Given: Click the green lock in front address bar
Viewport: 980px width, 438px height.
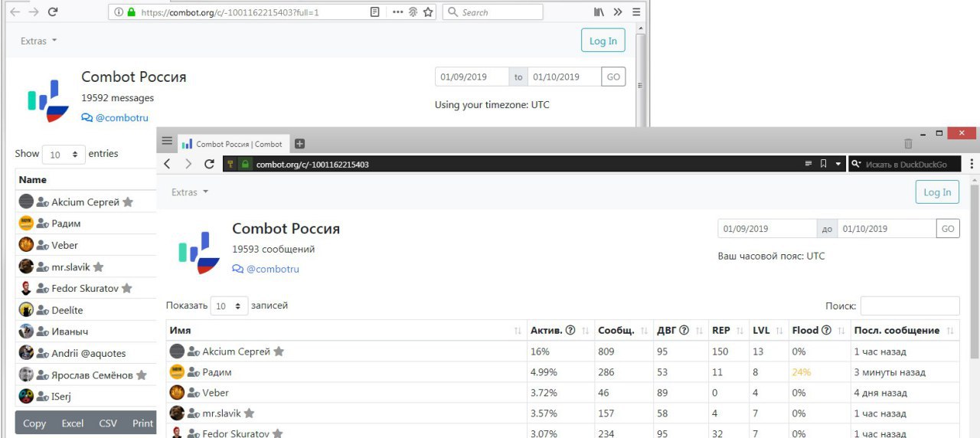Looking at the screenshot, I should click(245, 164).
